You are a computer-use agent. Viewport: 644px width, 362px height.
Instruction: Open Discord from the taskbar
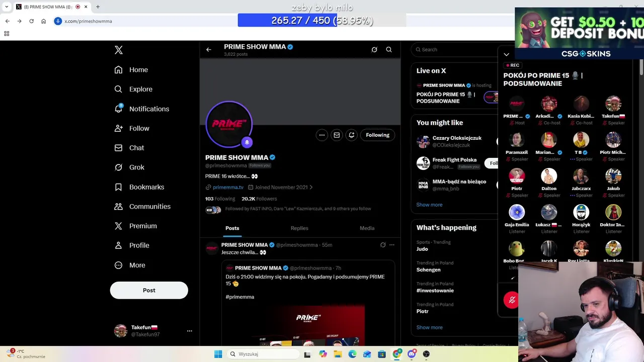point(412,354)
